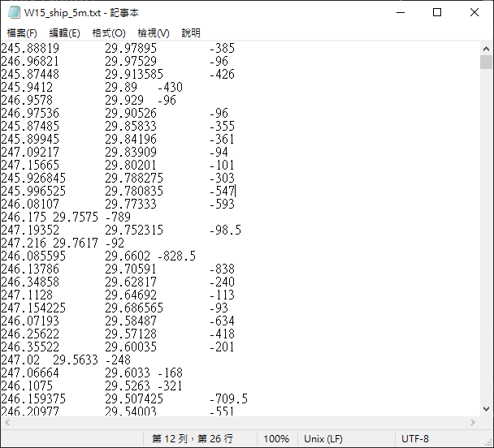Click the horizontal scrollbar left arrow
This screenshot has width=494, height=448.
coord(7,423)
